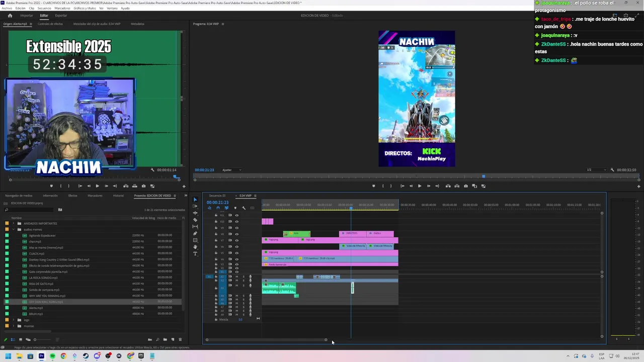
Task: Click Play in the Program monitor
Action: click(420, 186)
